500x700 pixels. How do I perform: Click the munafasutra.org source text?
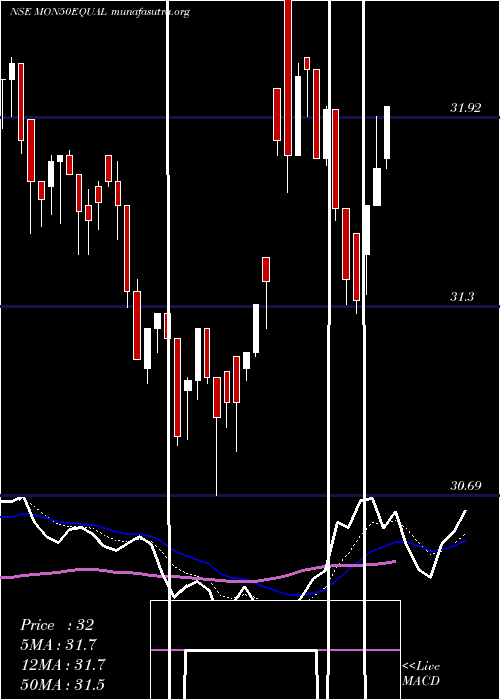[x=150, y=12]
